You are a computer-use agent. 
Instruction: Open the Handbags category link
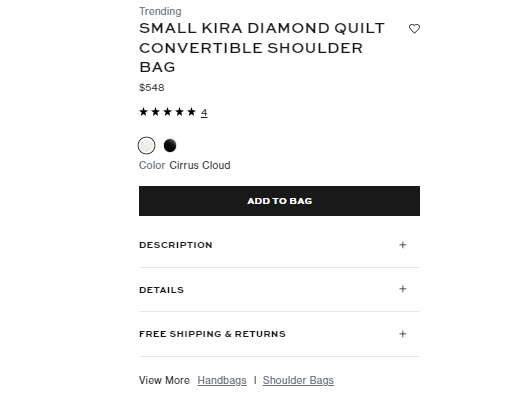222,380
